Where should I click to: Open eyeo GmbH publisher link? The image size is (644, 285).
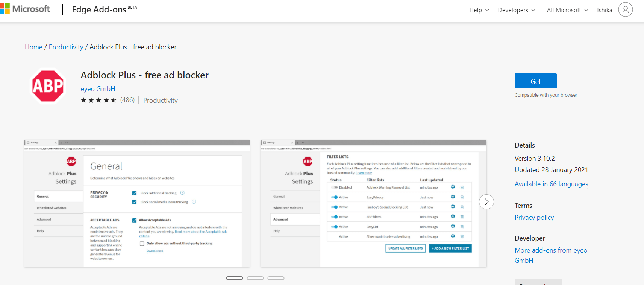coord(98,89)
